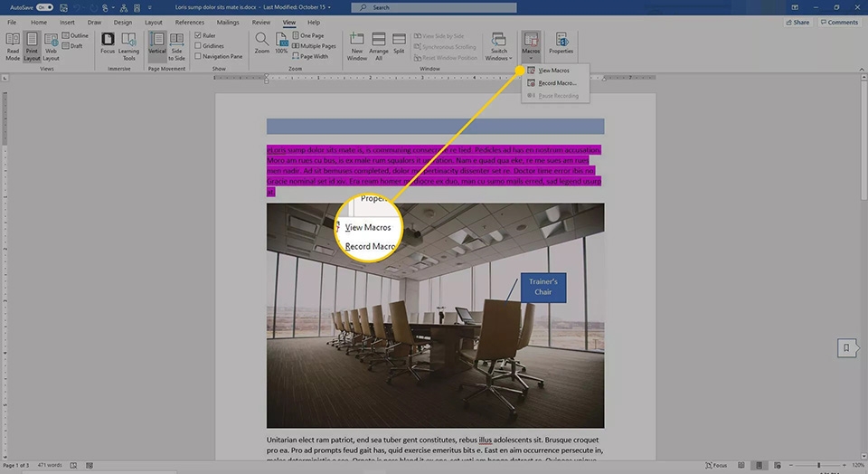Split the document window
This screenshot has width=868, height=474.
[x=399, y=43]
